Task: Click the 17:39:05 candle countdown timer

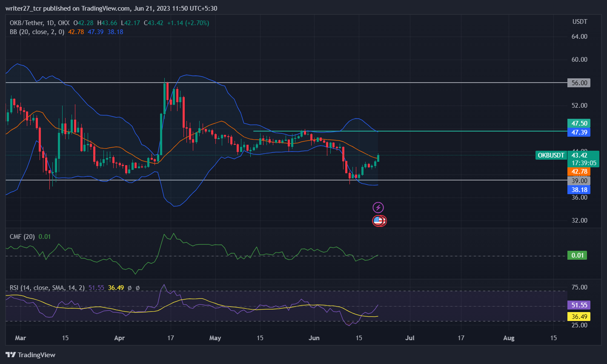Action: 584,163
